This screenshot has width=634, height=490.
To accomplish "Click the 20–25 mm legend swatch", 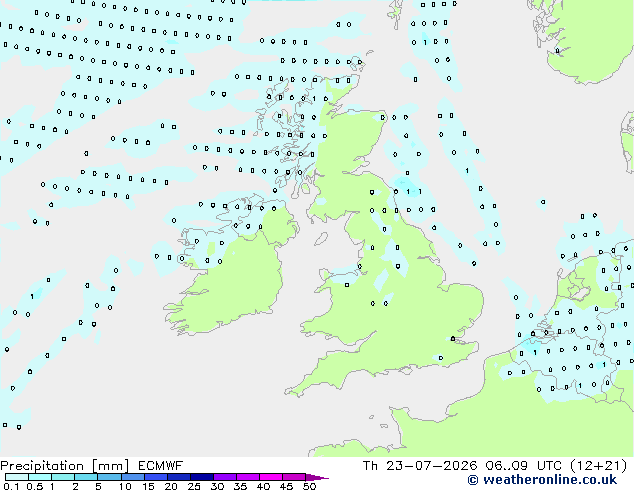I will click(x=178, y=477).
